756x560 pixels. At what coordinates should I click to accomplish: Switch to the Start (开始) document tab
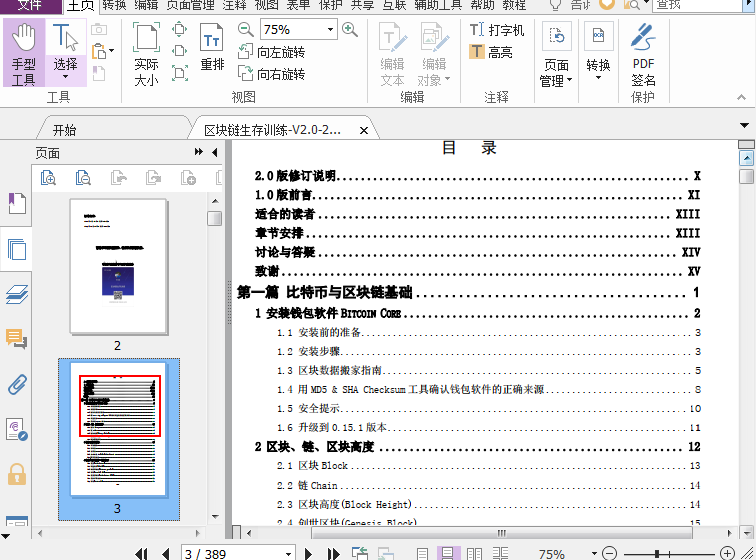[x=64, y=130]
